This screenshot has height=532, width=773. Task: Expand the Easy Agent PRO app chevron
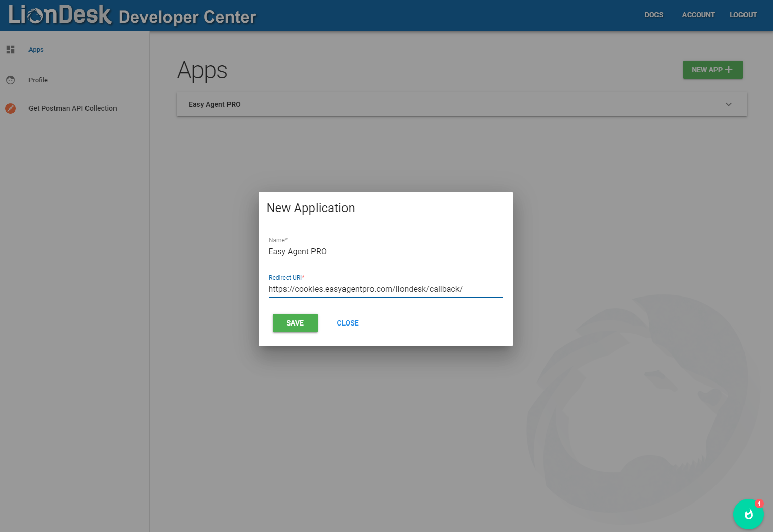point(729,104)
